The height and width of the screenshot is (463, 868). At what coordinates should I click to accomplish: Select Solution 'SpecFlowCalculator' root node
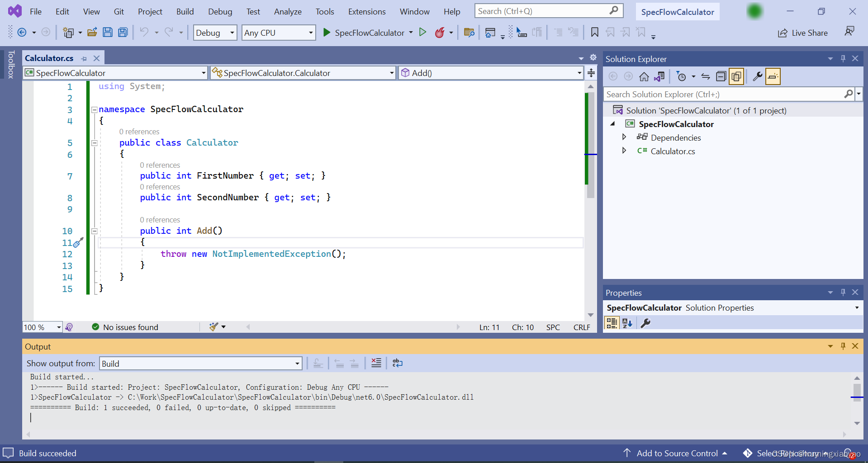699,110
